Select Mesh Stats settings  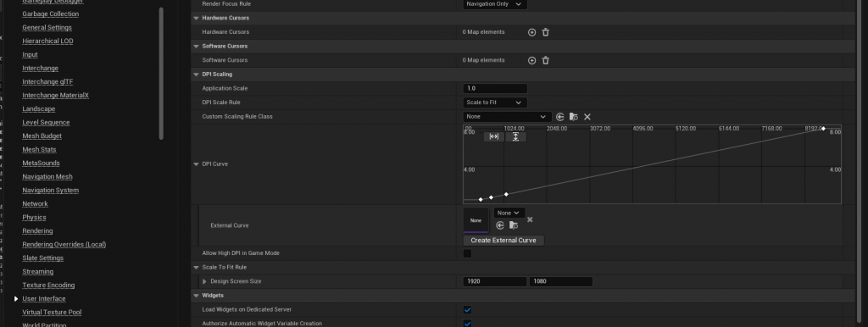(39, 149)
